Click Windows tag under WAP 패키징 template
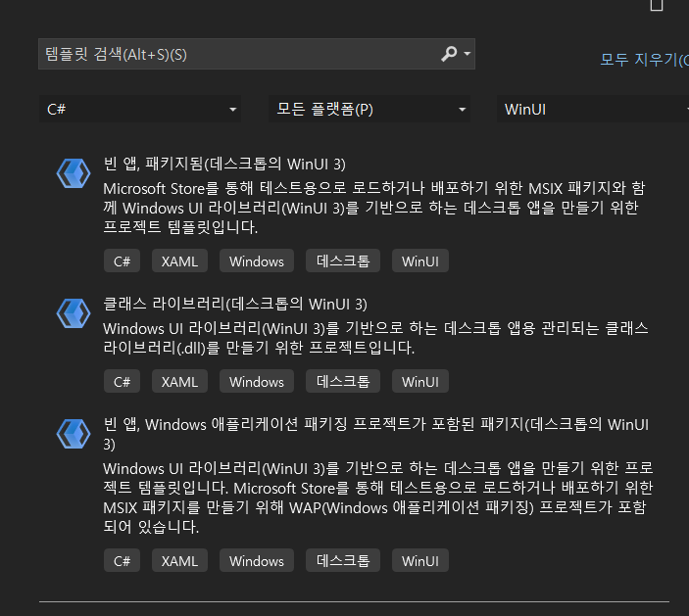Viewport: 689px width, 616px height. click(x=257, y=561)
